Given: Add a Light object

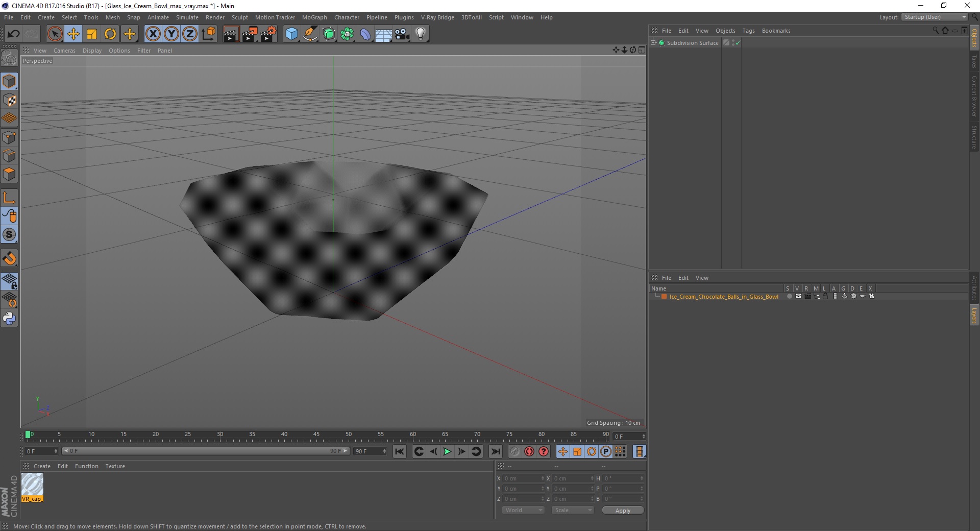Looking at the screenshot, I should (421, 34).
